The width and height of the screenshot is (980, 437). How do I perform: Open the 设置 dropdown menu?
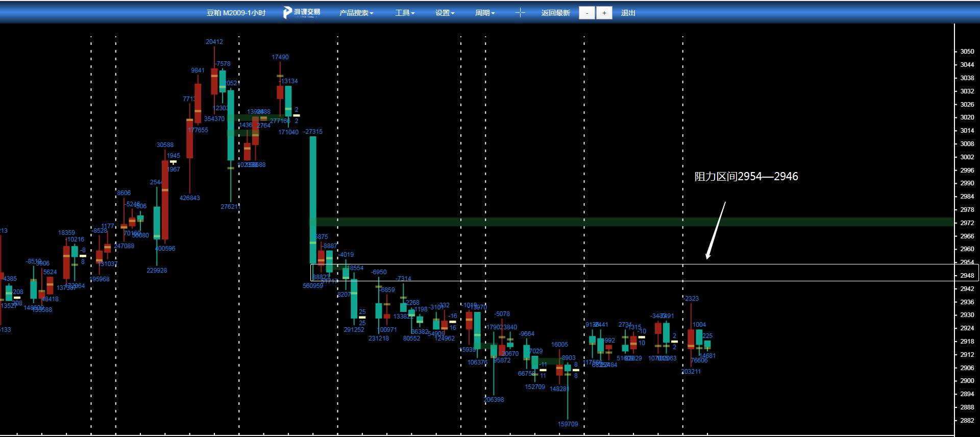point(445,13)
